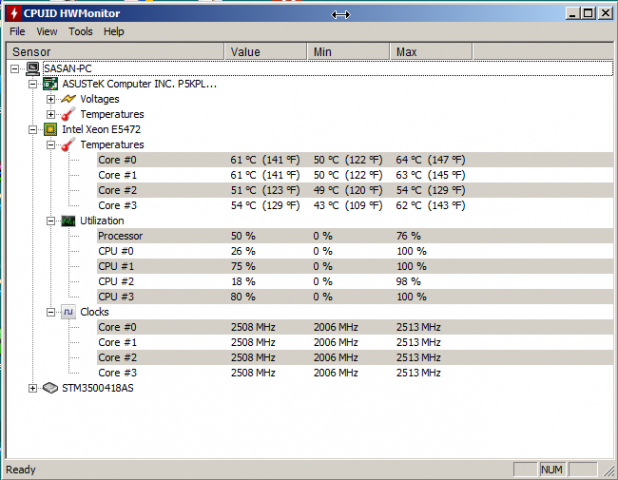The image size is (618, 480).
Task: Expand the Voltages tree node
Action: pyautogui.click(x=51, y=99)
